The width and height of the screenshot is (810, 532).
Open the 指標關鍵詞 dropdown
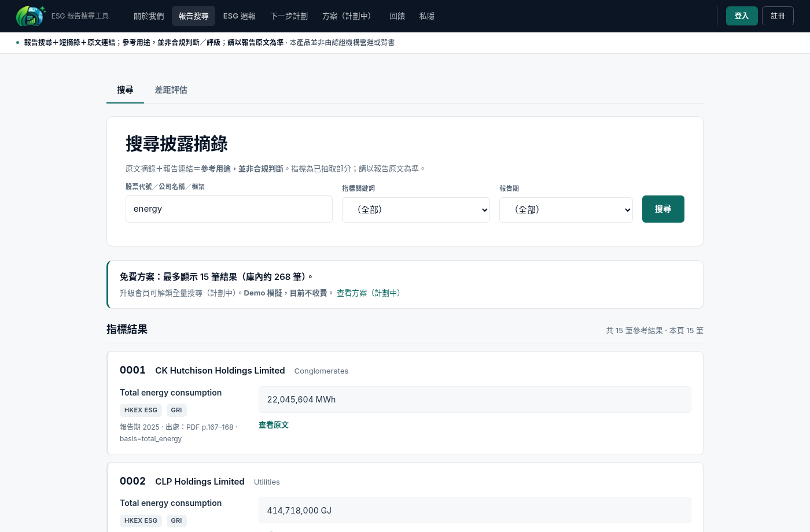(x=416, y=210)
